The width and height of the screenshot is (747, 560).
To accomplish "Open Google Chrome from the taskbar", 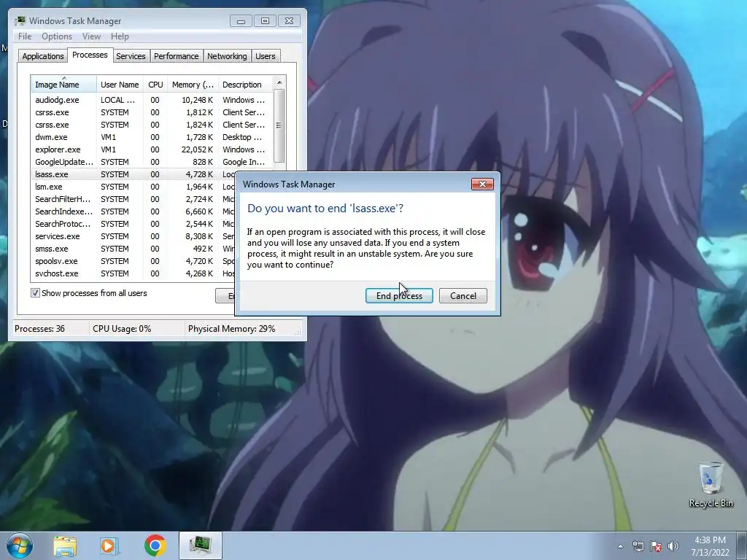I will click(155, 545).
